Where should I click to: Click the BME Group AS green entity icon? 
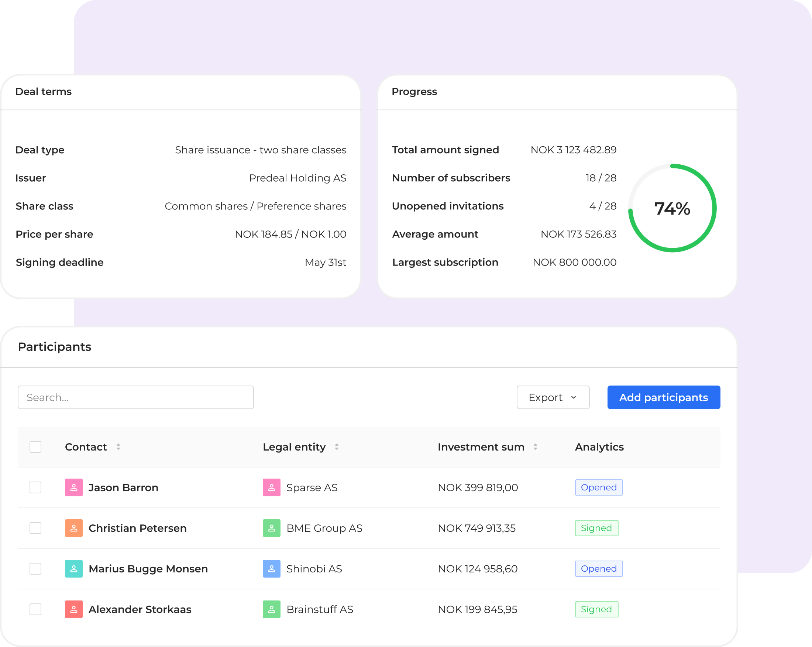coord(271,528)
